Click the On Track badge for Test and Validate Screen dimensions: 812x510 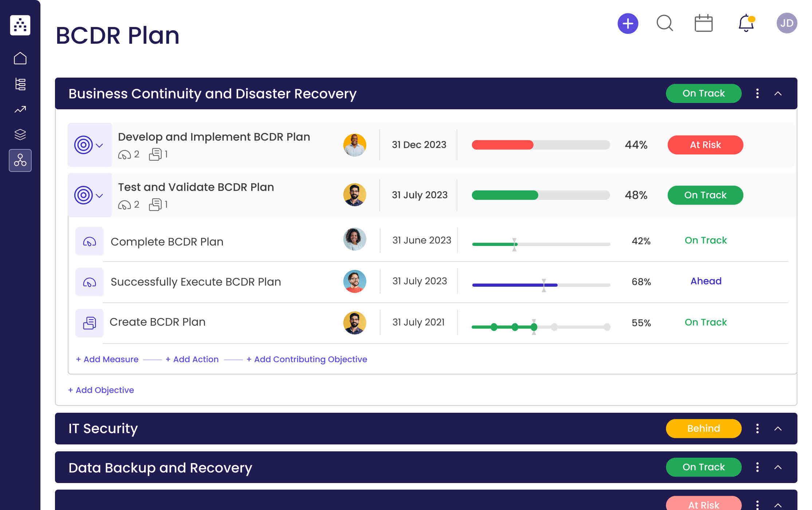pos(705,195)
